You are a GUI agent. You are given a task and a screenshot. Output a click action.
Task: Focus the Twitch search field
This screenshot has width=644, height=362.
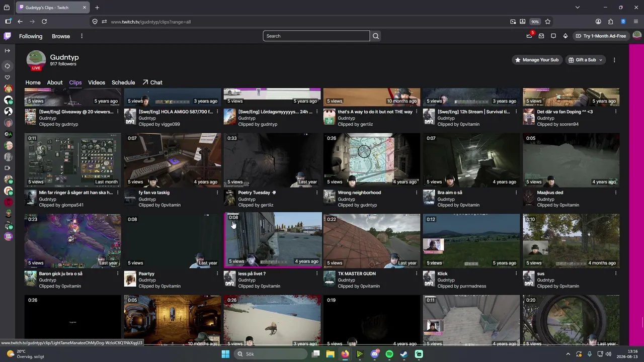tap(316, 36)
